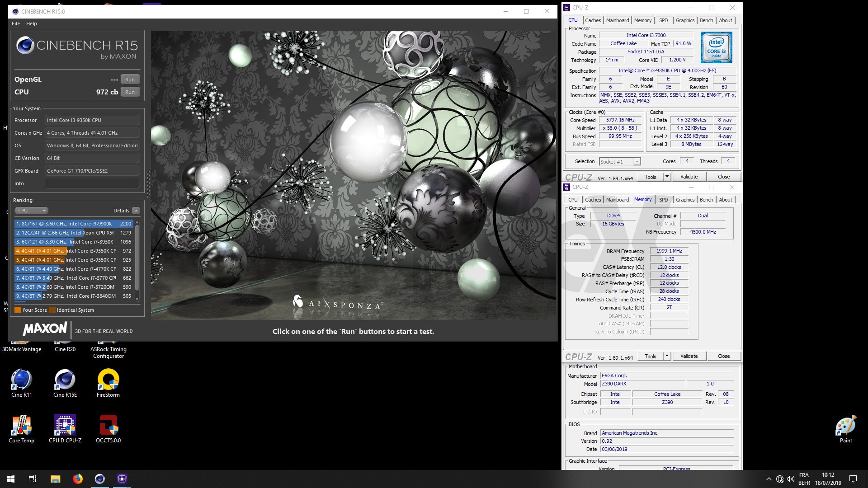This screenshot has width=868, height=488.
Task: Click Validate in the Memory CPU-Z window
Action: [x=689, y=356]
